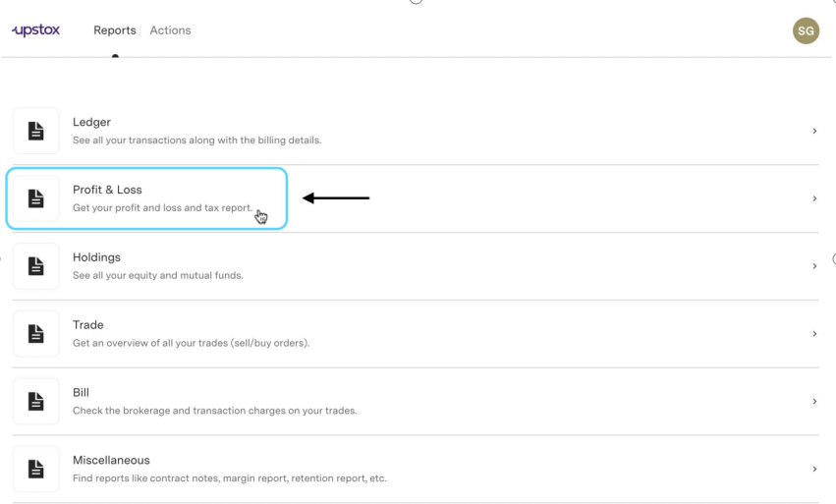Viewport: 836px width, 504px height.
Task: Expand Bill row chevron
Action: click(814, 401)
